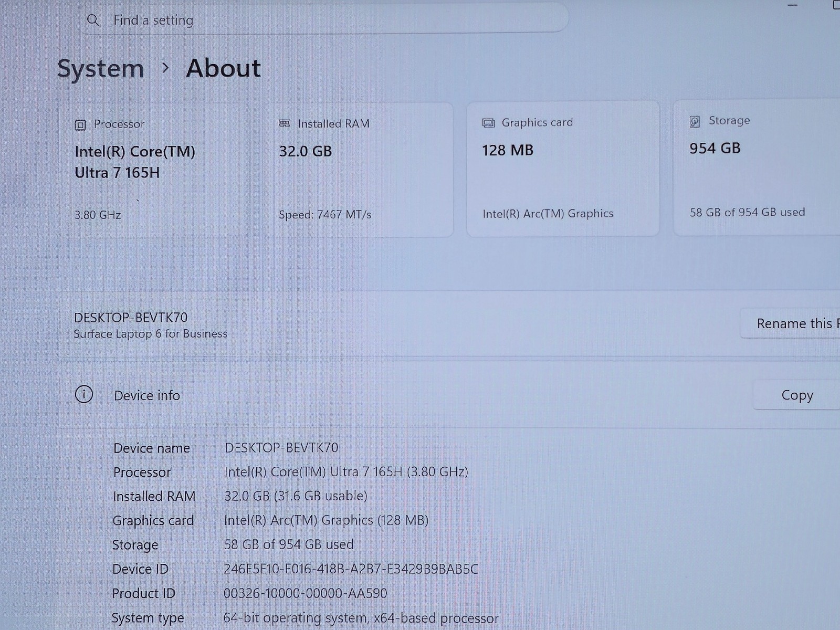Screen dimensions: 840x630
Task: Minimize the Settings window
Action: click(793, 5)
